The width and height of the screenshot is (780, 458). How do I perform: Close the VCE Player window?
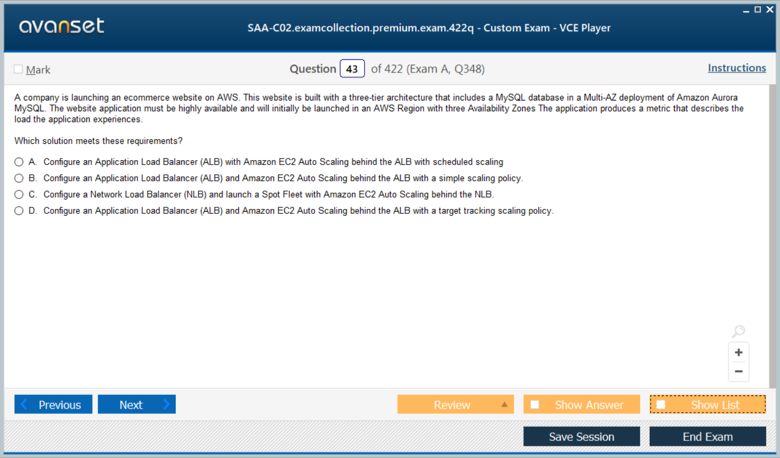(769, 9)
